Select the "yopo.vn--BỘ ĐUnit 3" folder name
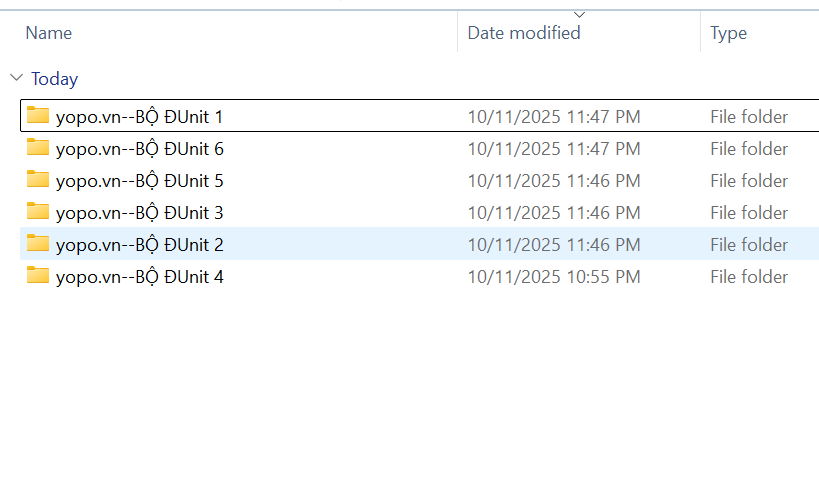This screenshot has height=484, width=819. [x=139, y=213]
